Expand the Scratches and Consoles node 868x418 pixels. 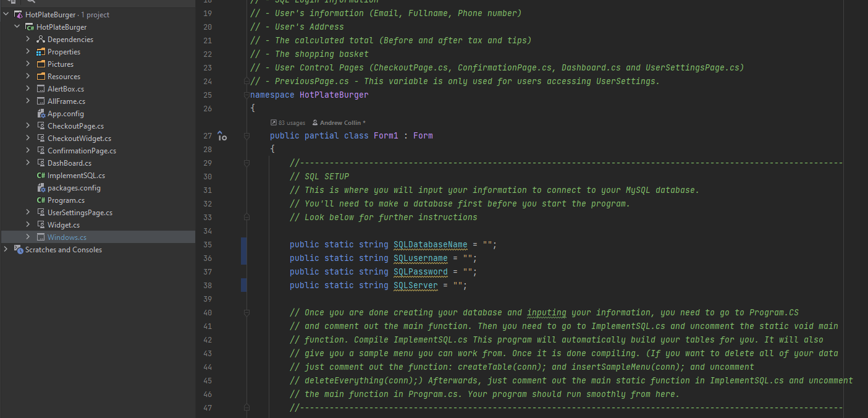tap(6, 250)
